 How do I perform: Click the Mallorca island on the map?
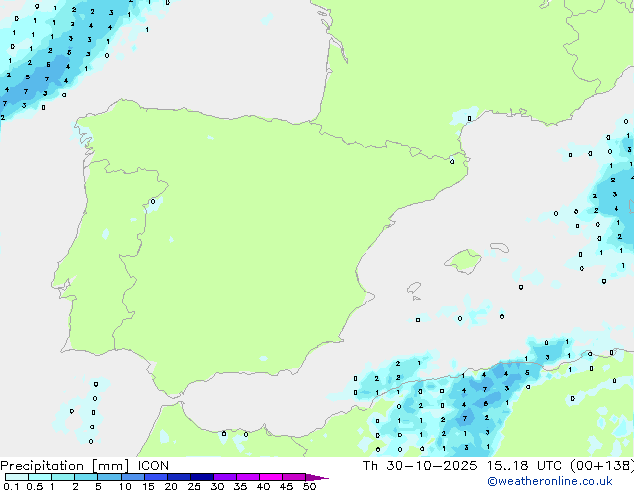pos(463,262)
